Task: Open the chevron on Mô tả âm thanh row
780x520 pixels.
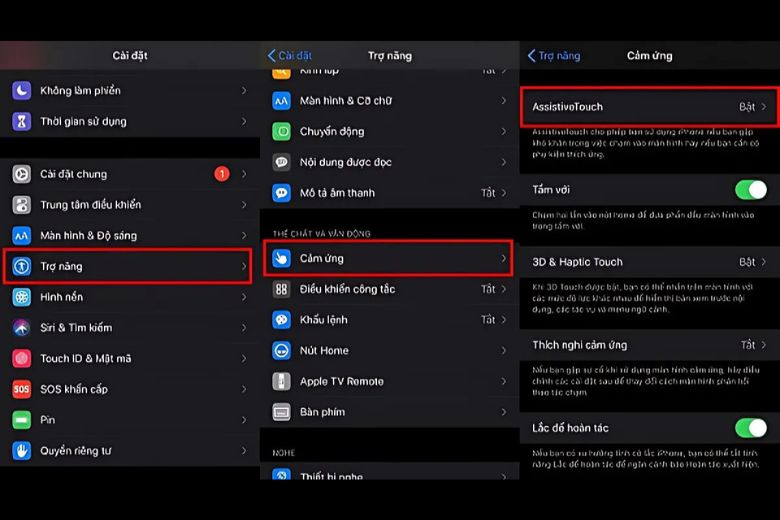Action: (504, 193)
